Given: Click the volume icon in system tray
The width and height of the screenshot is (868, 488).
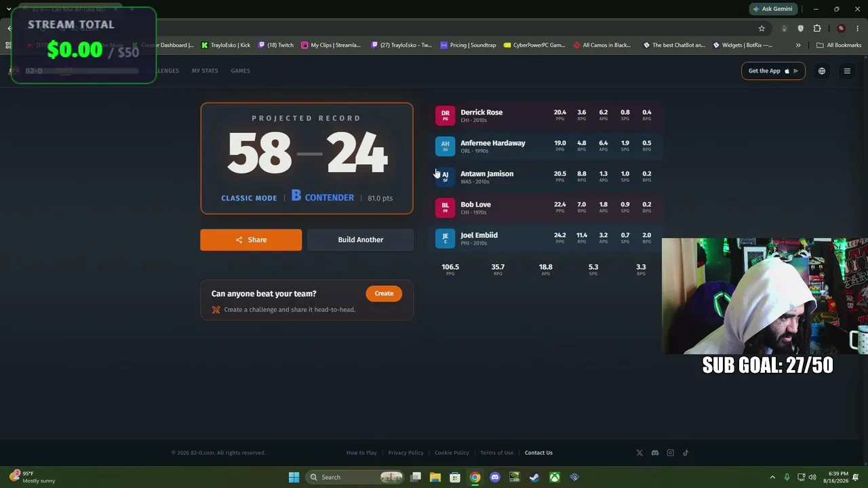Looking at the screenshot, I should pos(812,477).
